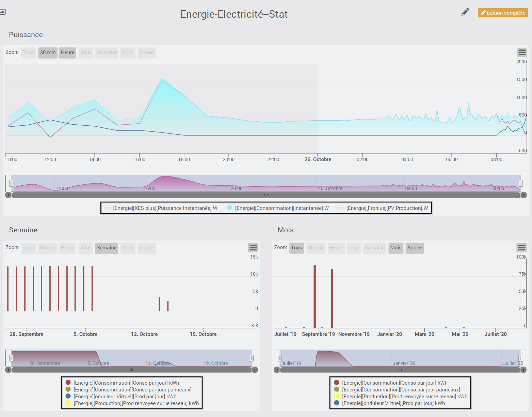Viewport: 532px width, 417px height.
Task: Select Heure zoom in the Semaine chart
Action: coord(68,248)
